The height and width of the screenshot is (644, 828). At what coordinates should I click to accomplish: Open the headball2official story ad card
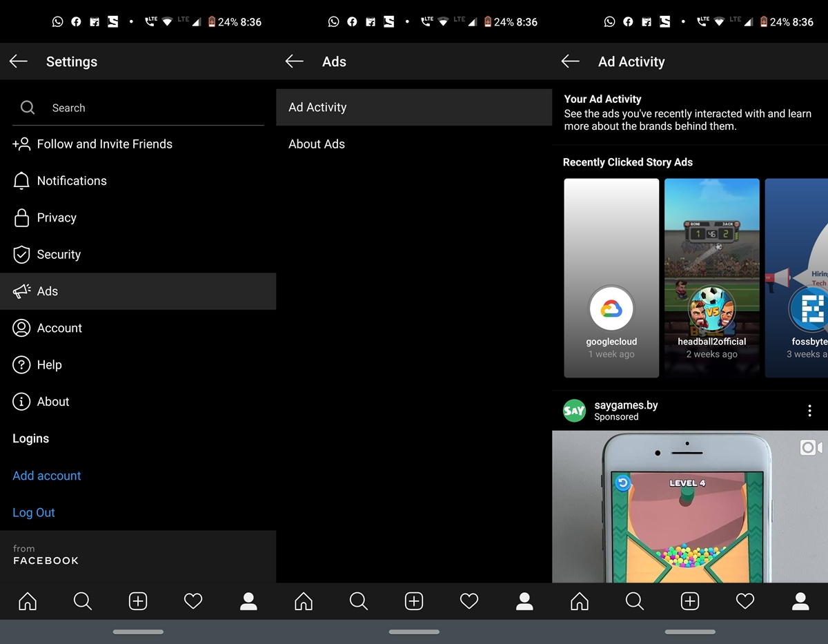click(712, 278)
